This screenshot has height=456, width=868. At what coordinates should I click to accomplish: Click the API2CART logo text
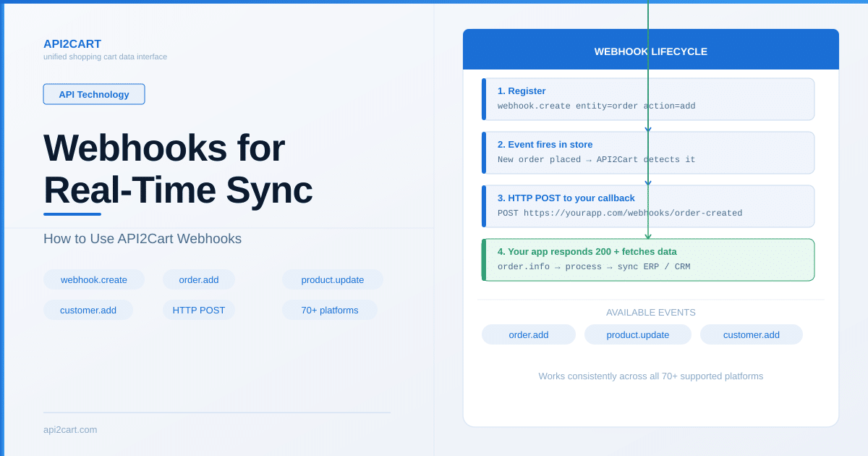click(x=72, y=44)
